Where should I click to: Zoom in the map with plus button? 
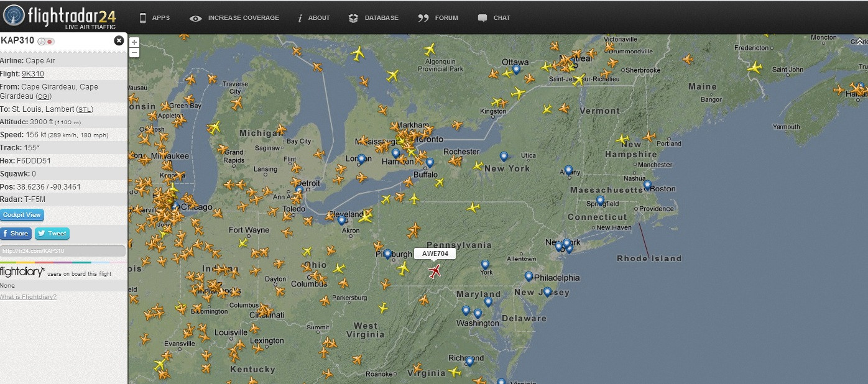(134, 42)
